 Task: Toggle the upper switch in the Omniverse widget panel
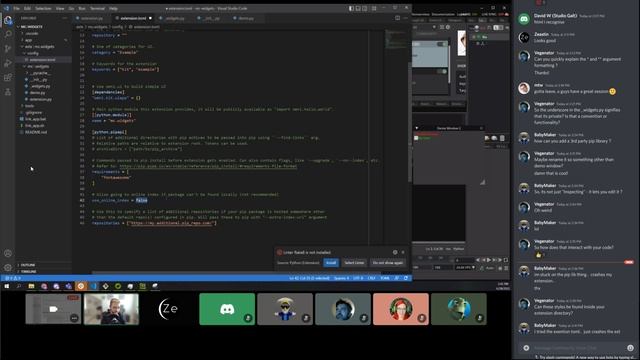[x=441, y=44]
